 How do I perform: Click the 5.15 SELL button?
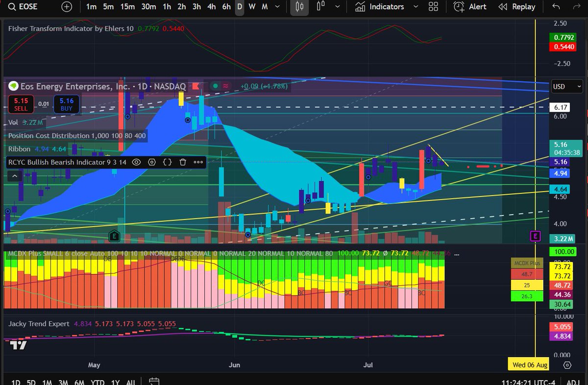pos(21,104)
